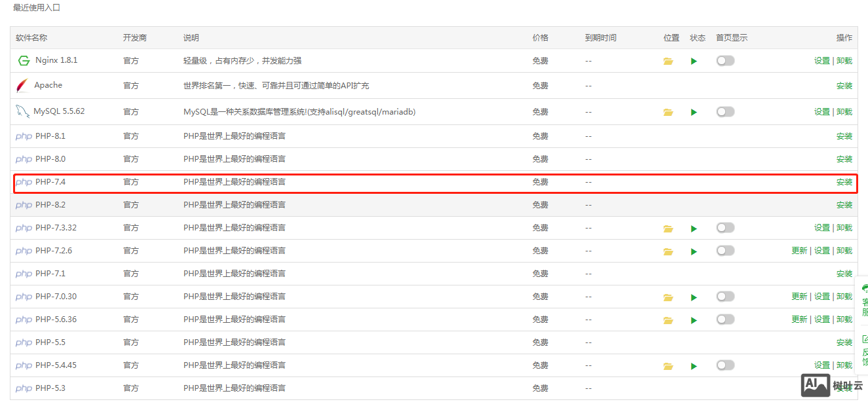Viewport: 868px width, 404px height.
Task: Open PHP-7.3.32 directory with folder icon
Action: click(668, 227)
